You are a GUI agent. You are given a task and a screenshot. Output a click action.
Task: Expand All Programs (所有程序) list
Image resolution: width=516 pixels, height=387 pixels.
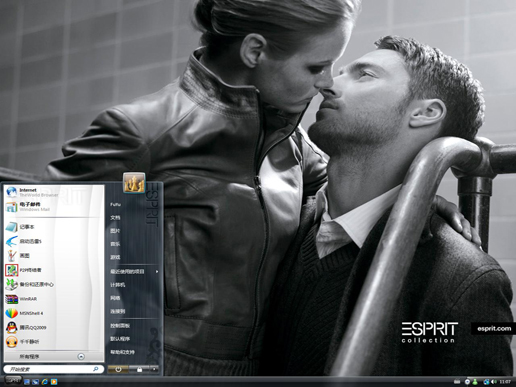pos(53,357)
